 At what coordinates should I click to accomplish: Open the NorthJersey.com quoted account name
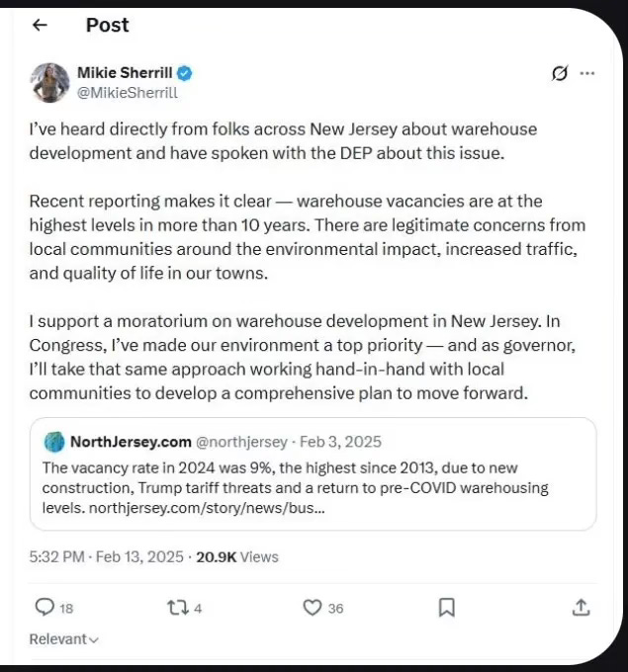131,442
